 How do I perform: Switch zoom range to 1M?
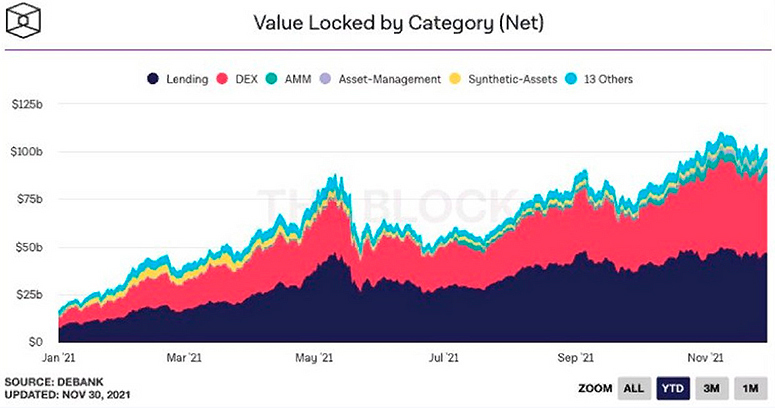point(748,387)
